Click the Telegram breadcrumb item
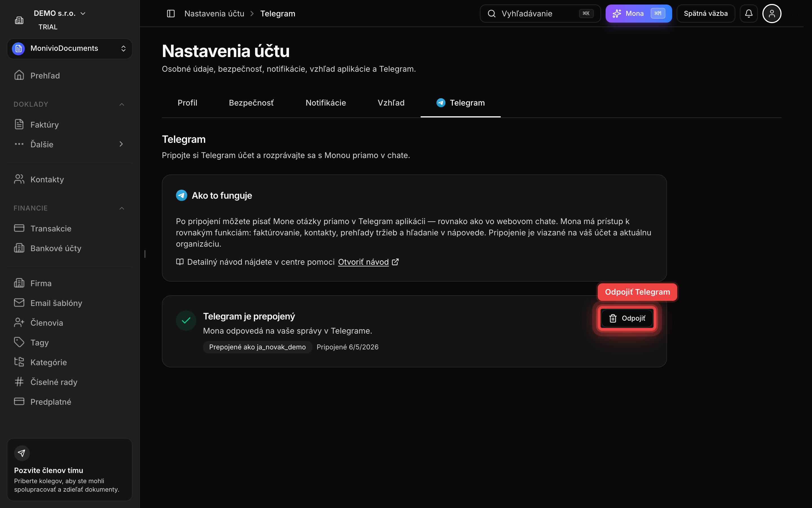This screenshot has width=812, height=508. tap(277, 14)
